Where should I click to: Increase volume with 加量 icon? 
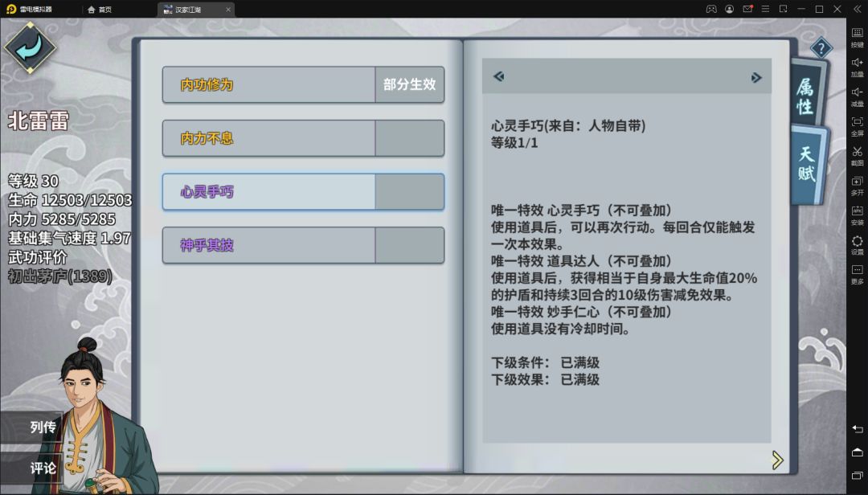click(x=857, y=67)
